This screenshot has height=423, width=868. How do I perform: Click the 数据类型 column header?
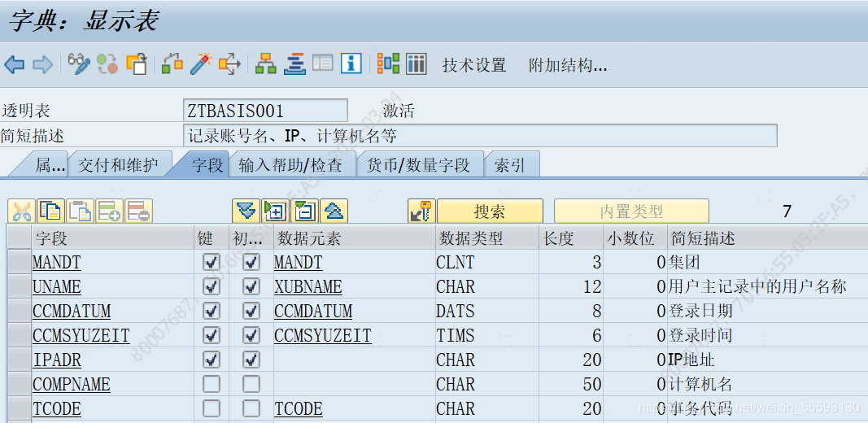[487, 238]
